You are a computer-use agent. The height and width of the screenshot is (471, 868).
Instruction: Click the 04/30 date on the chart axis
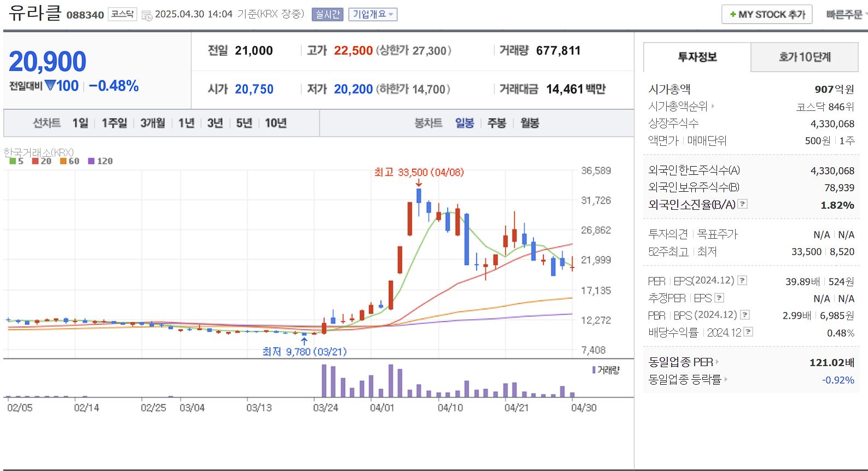[x=584, y=408]
